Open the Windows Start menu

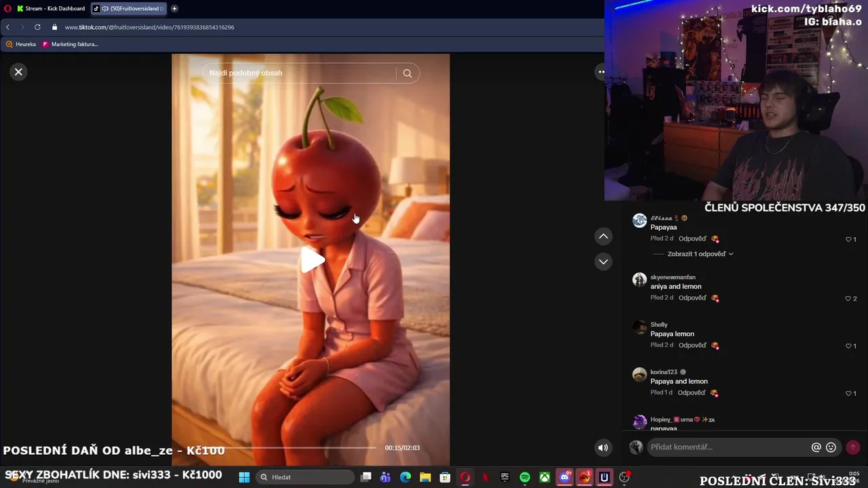[x=244, y=477]
